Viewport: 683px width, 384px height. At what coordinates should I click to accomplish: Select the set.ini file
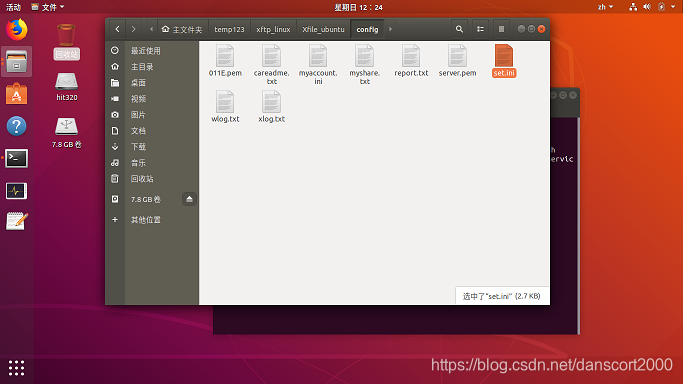(504, 61)
